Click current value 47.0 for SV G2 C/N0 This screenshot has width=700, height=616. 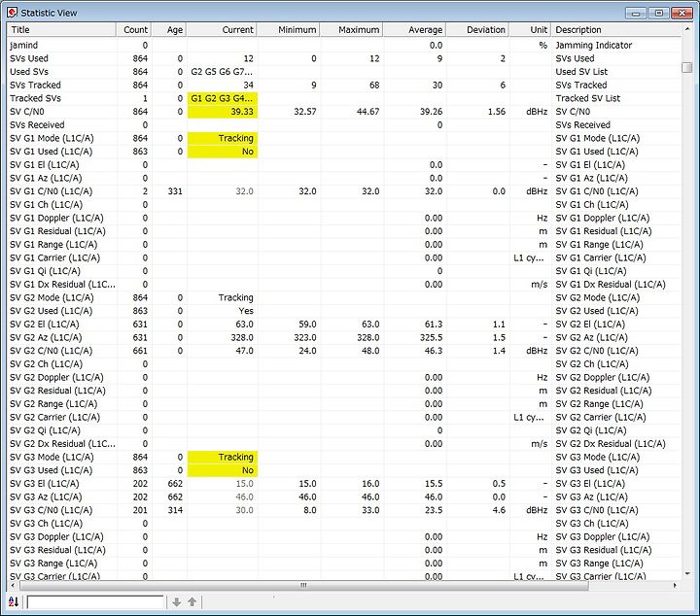click(244, 351)
